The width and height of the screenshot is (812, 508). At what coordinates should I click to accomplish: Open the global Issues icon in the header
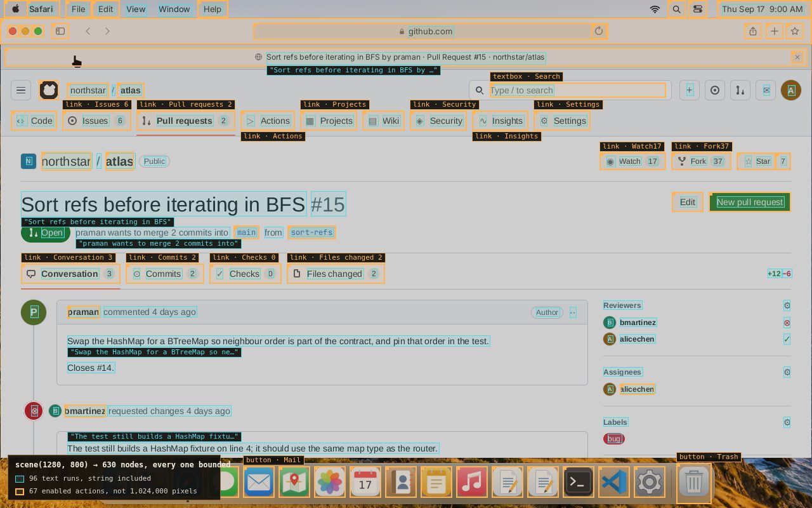(x=715, y=90)
